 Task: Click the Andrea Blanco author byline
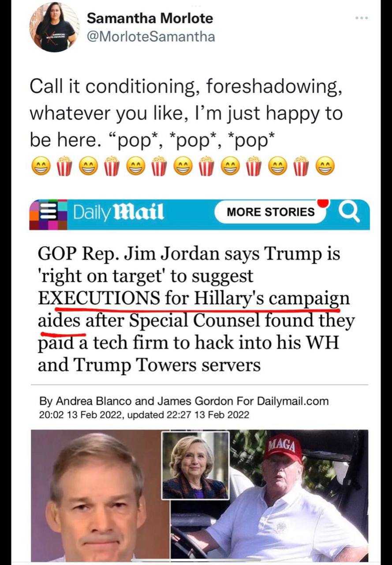(x=86, y=401)
